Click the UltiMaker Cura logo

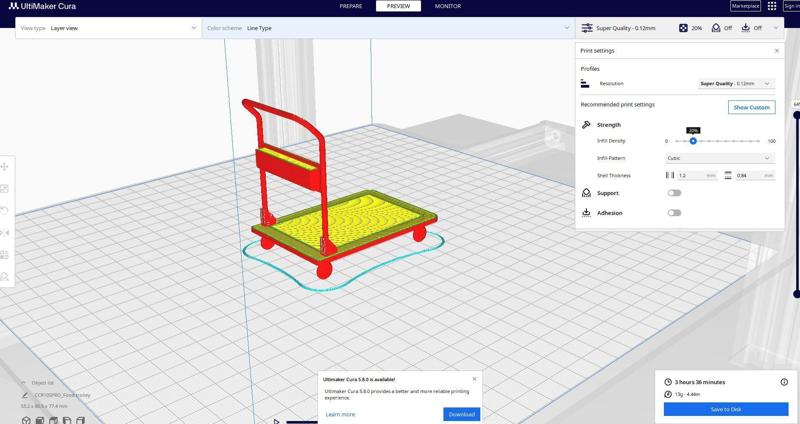tap(42, 6)
